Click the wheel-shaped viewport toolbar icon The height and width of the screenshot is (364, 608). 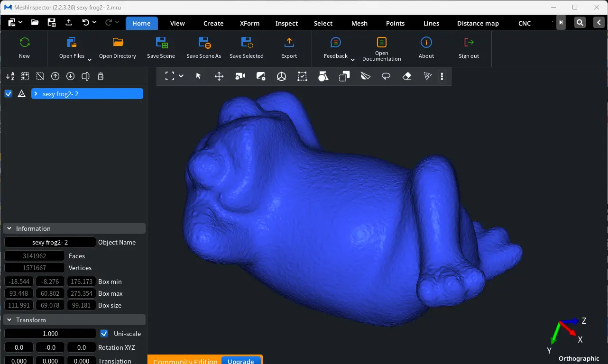click(282, 76)
